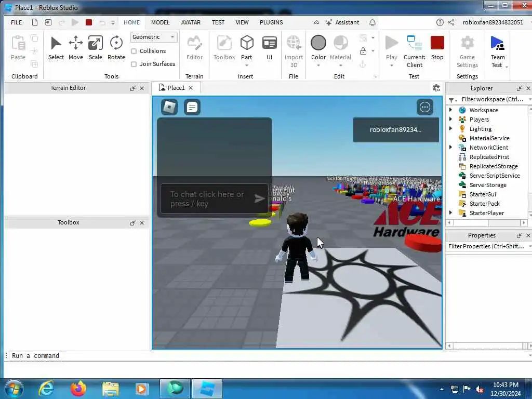Select the Select tool
This screenshot has width=532, height=399.
pos(56,48)
